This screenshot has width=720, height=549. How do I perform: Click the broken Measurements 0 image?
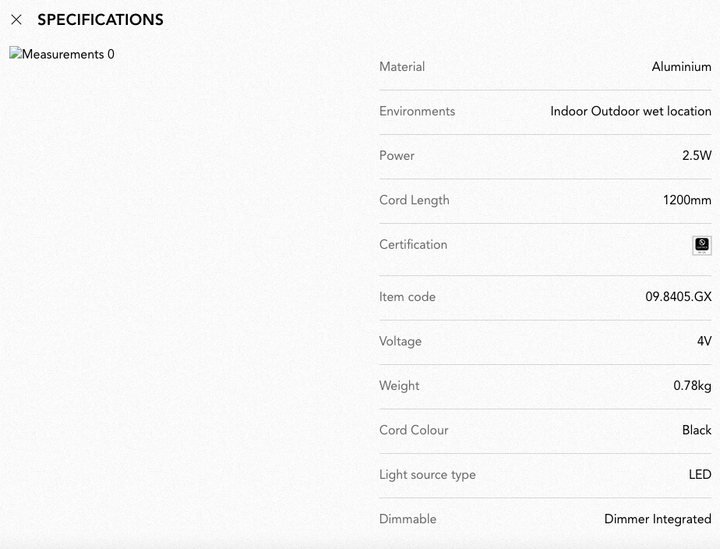click(62, 54)
